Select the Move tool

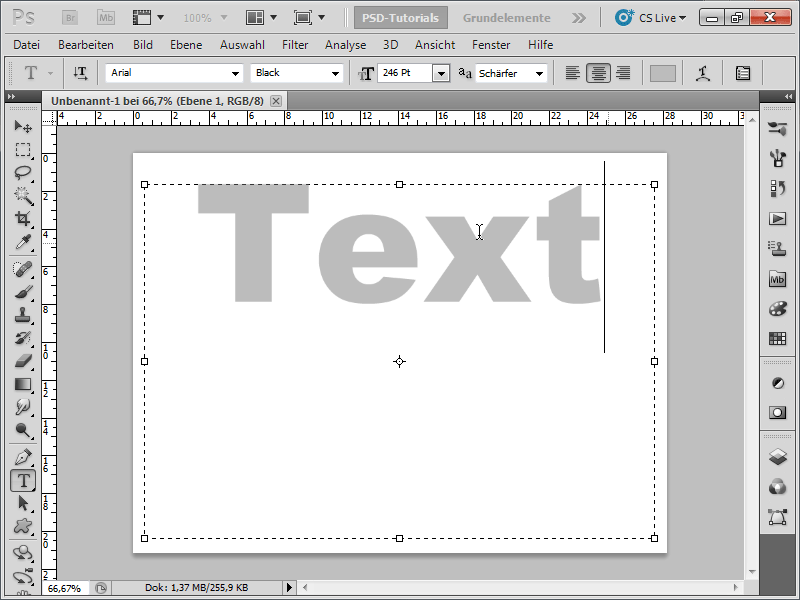point(23,126)
